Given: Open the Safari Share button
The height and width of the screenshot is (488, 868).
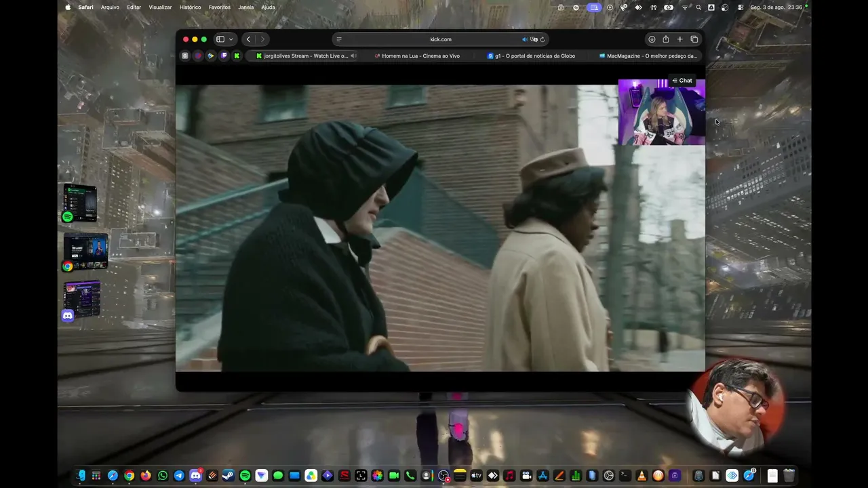Looking at the screenshot, I should click(x=666, y=39).
